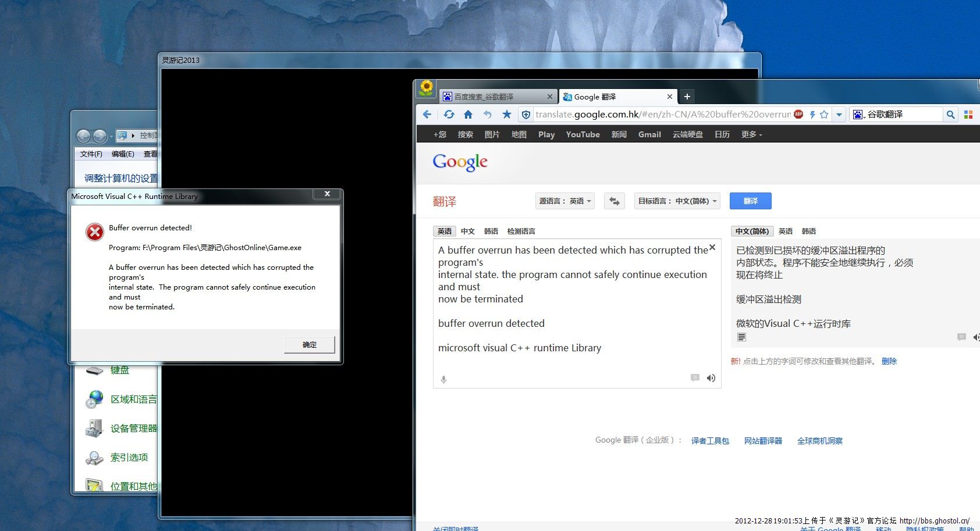
Task: Click the AdBlock Plus icon in address bar
Action: pos(798,115)
